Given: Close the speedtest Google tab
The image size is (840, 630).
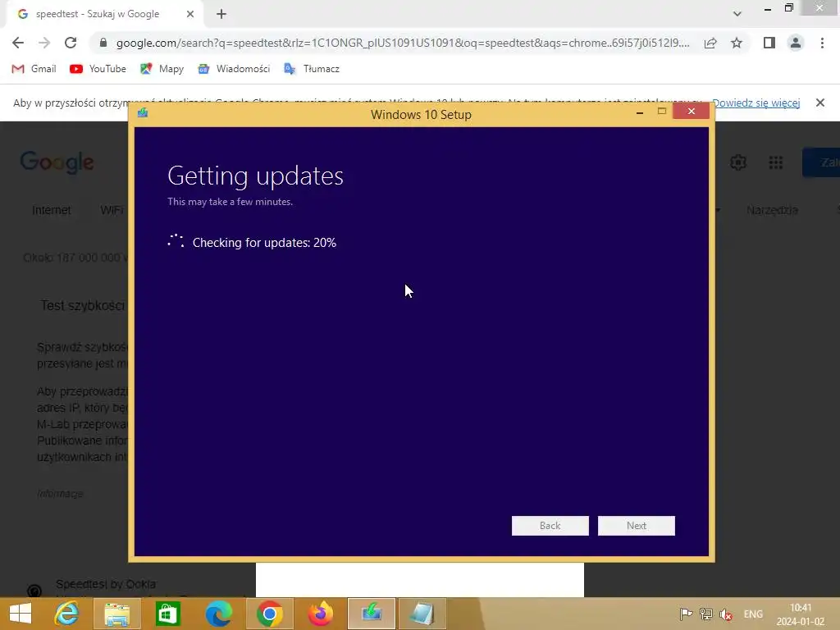Looking at the screenshot, I should point(190,15).
